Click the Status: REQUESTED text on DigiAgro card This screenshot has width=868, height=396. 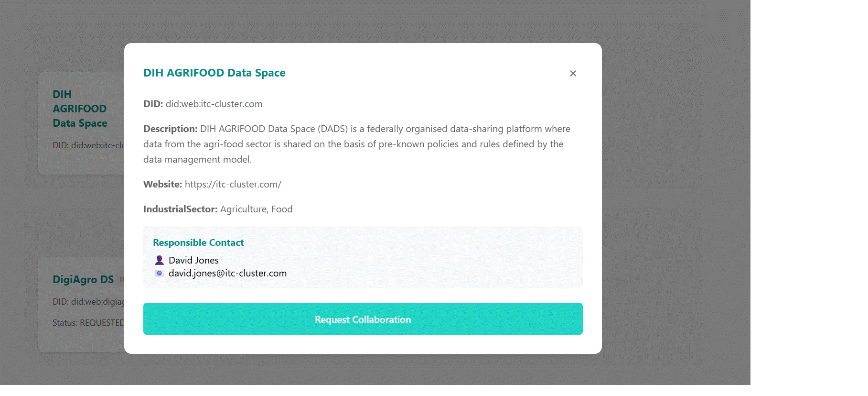pos(88,323)
